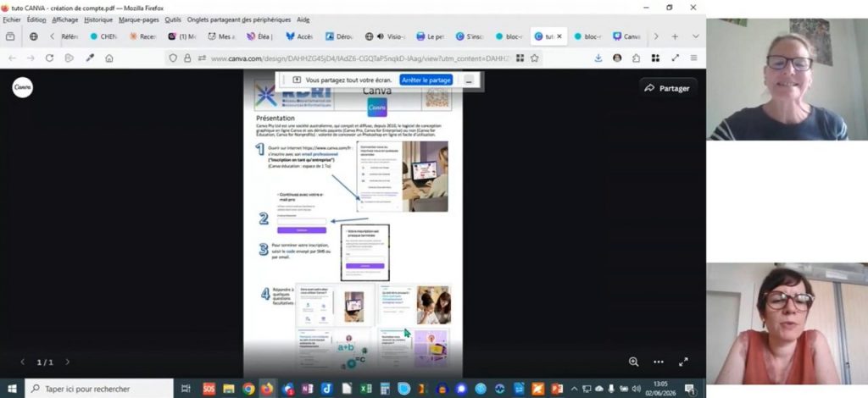Open the Marque-pages menu
The image size is (868, 398).
click(x=138, y=19)
